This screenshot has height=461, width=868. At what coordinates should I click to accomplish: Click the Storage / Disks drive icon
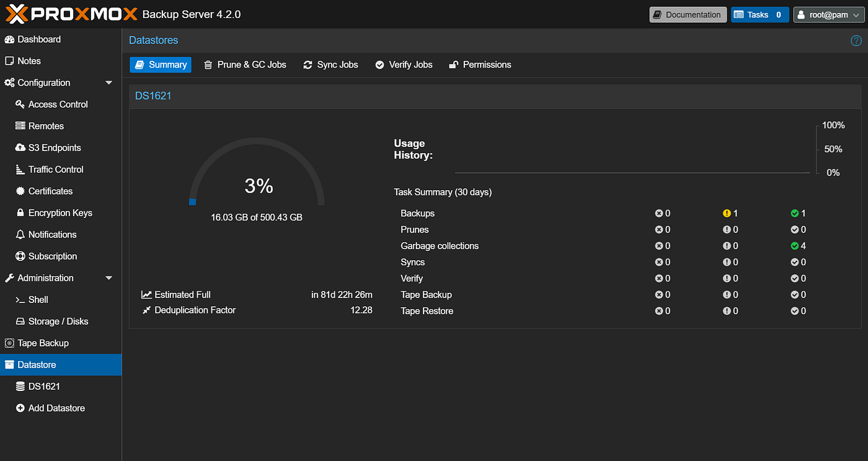[x=20, y=322]
